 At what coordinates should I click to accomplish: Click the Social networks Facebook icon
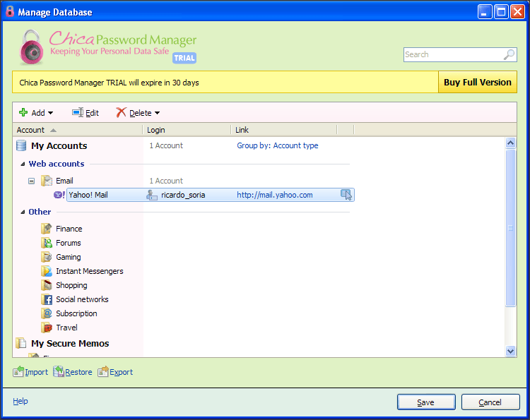(47, 299)
